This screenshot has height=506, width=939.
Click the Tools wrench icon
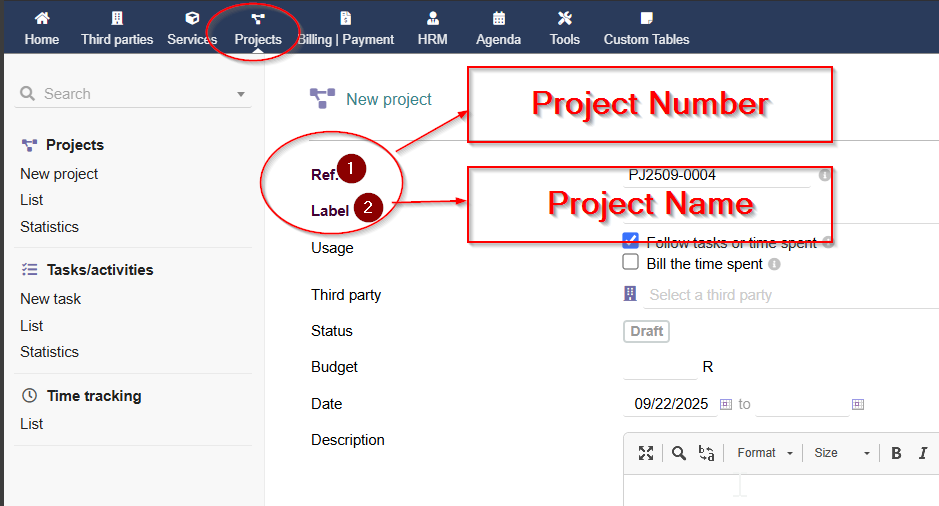pos(564,18)
